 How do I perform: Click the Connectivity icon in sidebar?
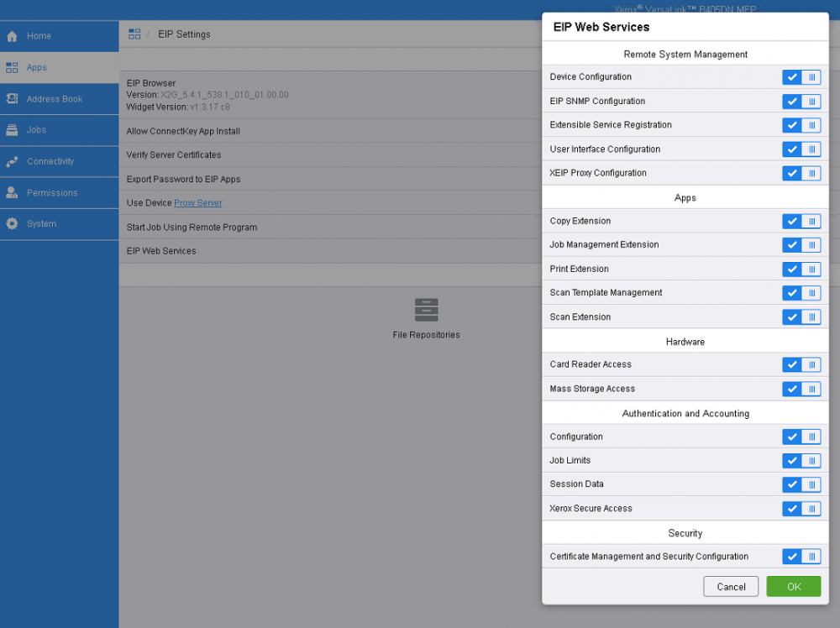(12, 161)
